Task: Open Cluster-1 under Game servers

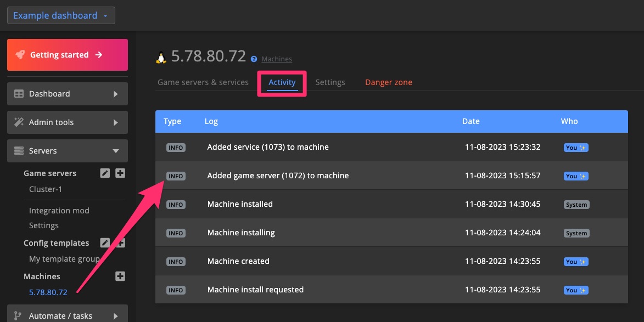Action: pos(46,189)
